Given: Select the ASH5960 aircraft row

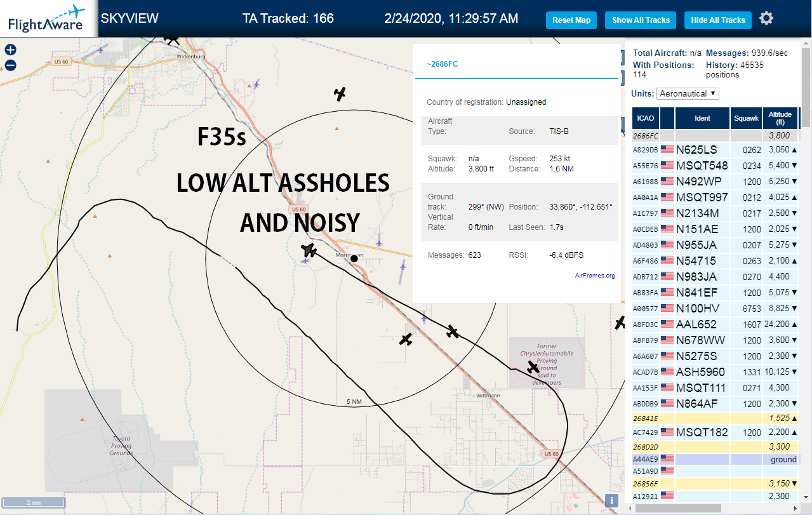Looking at the screenshot, I should coord(715,372).
